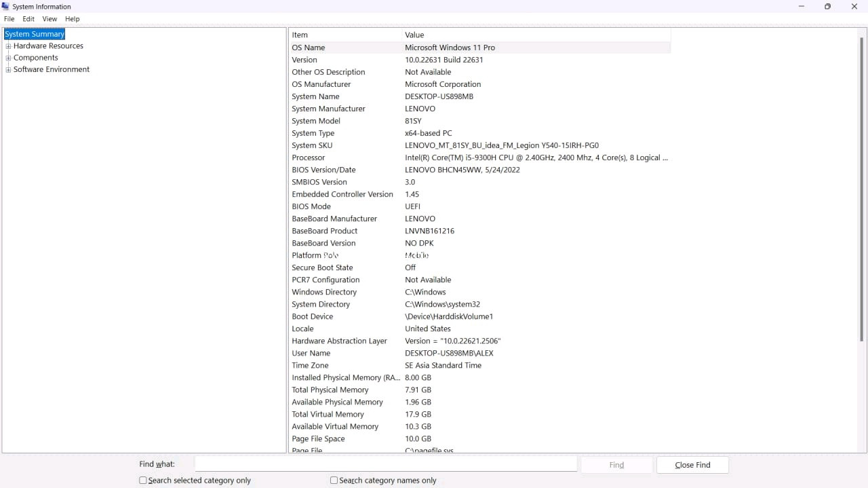The image size is (868, 488).
Task: Select the Other OS Description row
Action: (x=480, y=72)
